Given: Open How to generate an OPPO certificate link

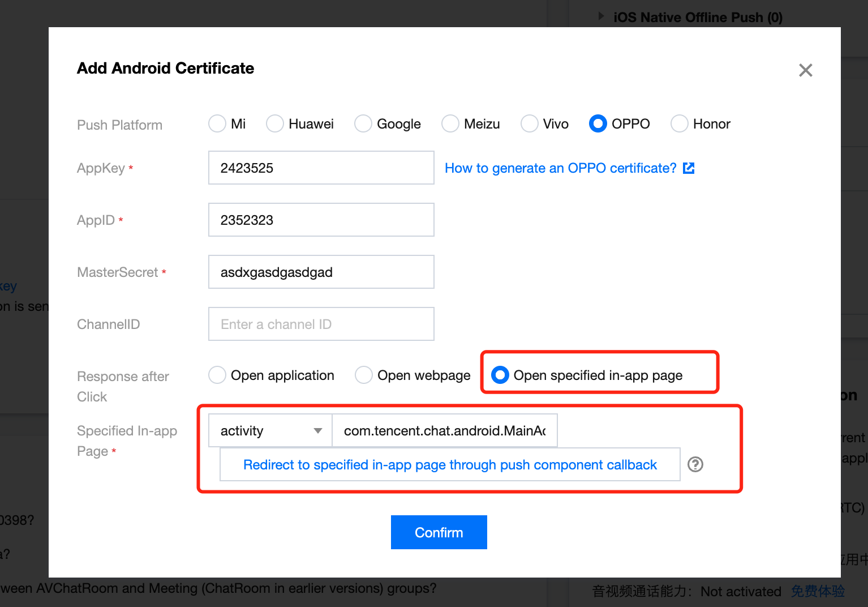Looking at the screenshot, I should click(561, 168).
